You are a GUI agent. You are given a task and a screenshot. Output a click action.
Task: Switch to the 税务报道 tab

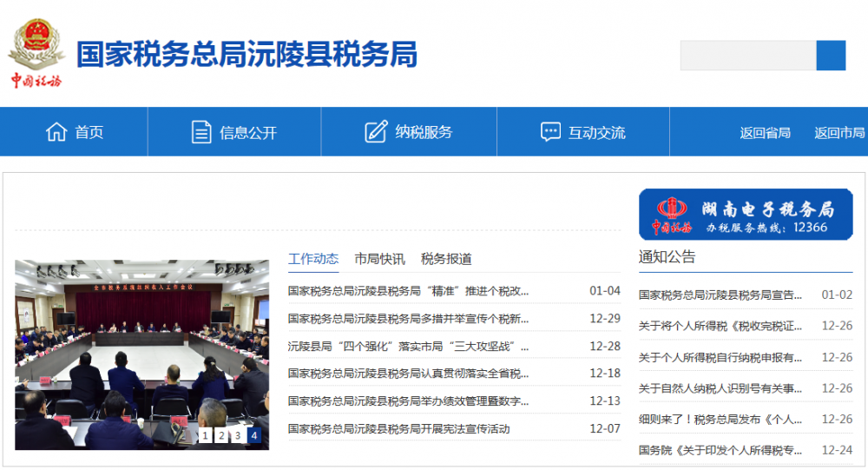[x=446, y=259]
